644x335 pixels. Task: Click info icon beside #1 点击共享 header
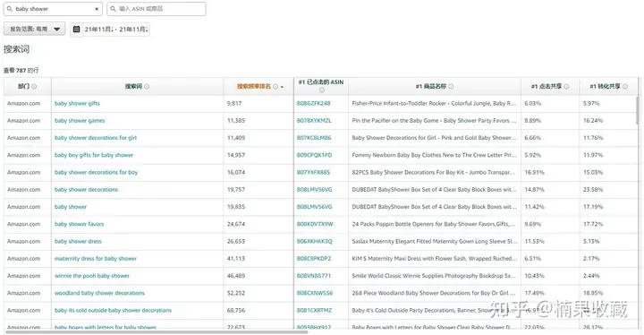(566, 86)
